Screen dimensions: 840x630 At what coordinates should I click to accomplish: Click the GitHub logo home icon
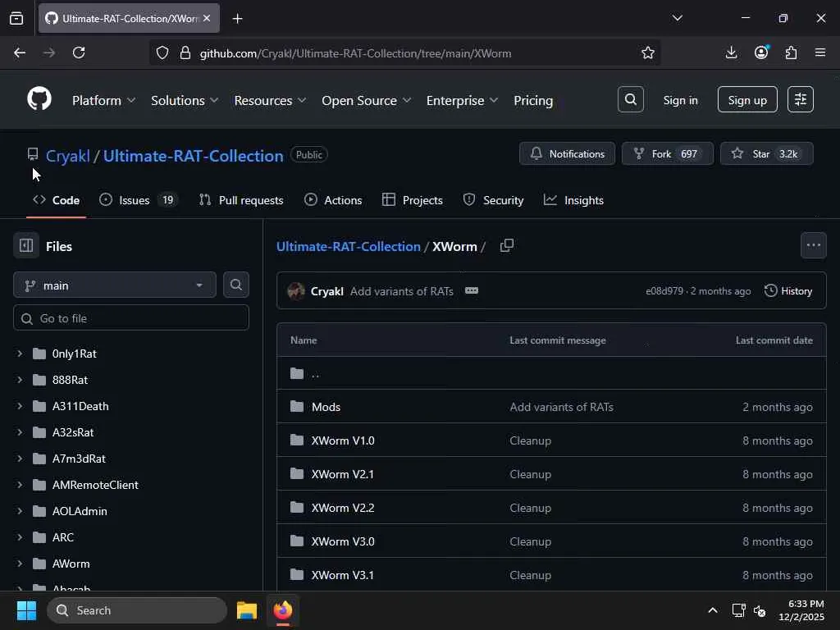point(39,99)
